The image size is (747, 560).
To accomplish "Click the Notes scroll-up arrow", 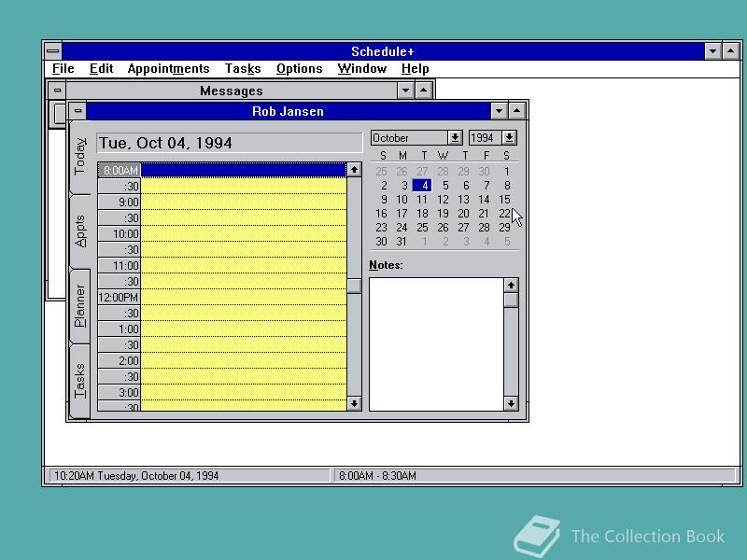I will (x=510, y=285).
